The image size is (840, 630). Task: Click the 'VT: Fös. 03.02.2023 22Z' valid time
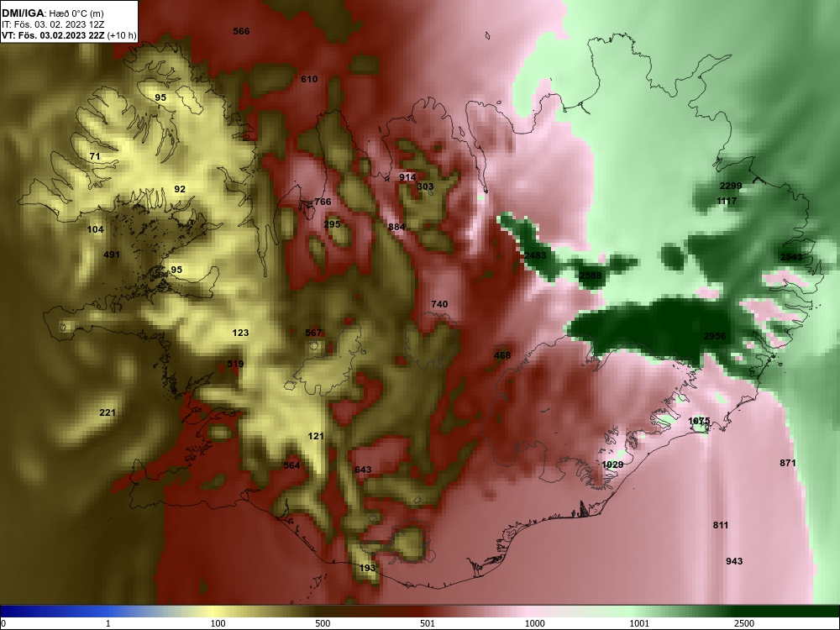pos(53,36)
